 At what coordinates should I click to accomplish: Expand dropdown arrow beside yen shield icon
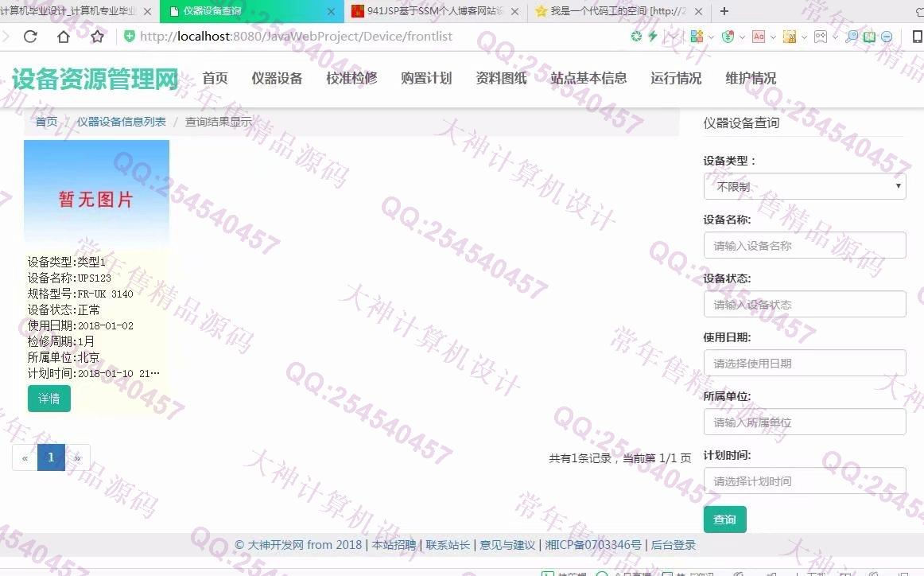[742, 37]
